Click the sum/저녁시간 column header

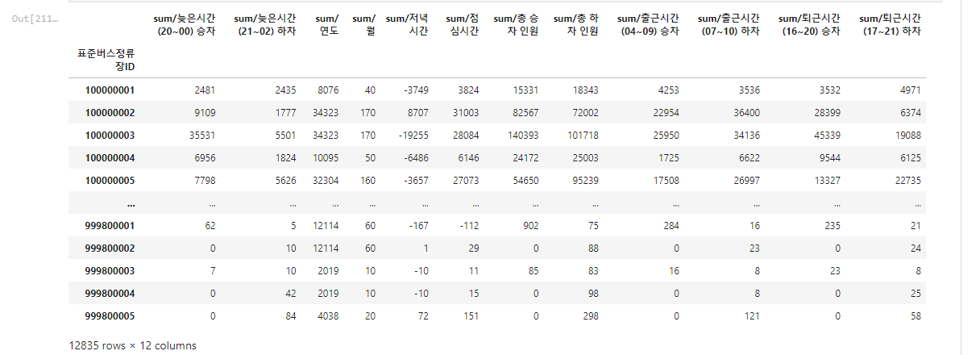click(407, 25)
